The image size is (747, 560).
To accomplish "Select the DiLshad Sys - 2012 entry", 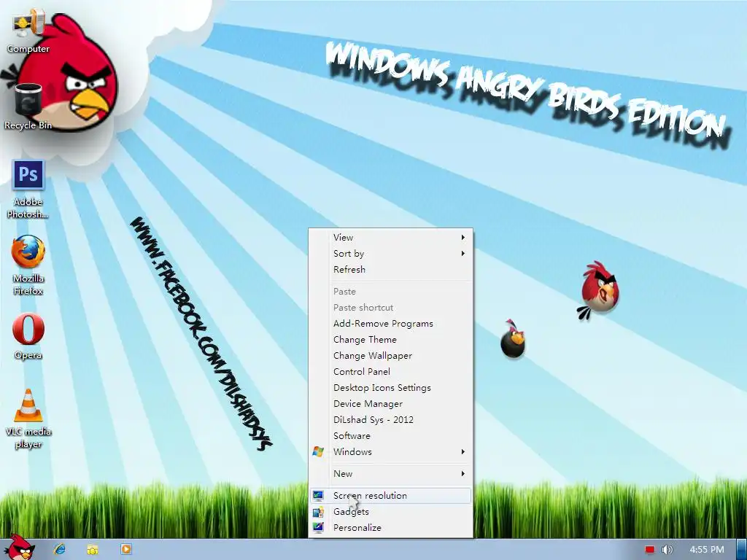I will click(391, 420).
